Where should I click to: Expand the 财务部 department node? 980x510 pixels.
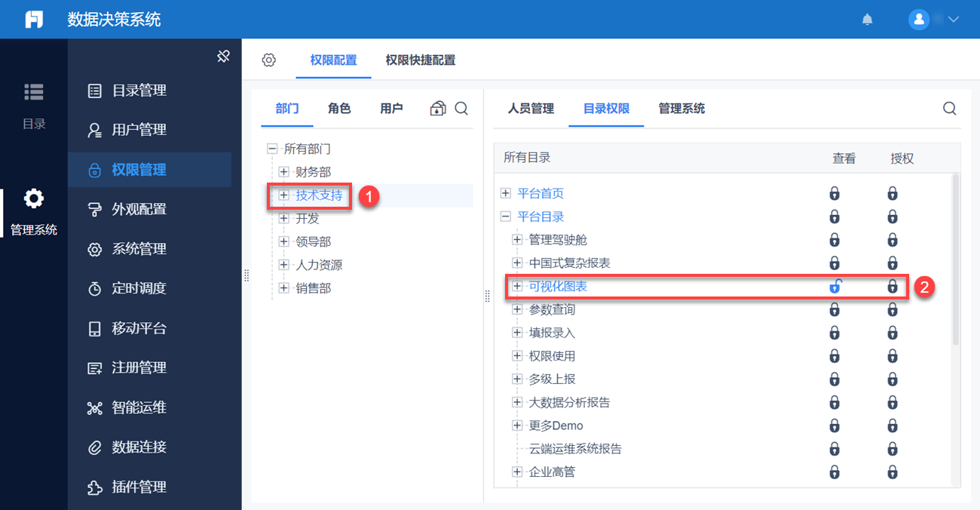(283, 172)
